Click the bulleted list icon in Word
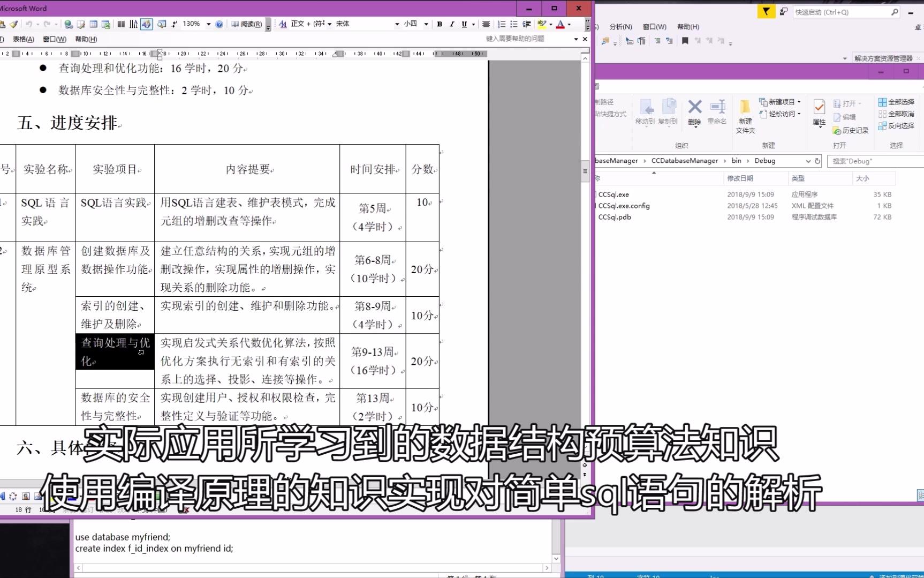924x578 pixels. click(x=514, y=24)
